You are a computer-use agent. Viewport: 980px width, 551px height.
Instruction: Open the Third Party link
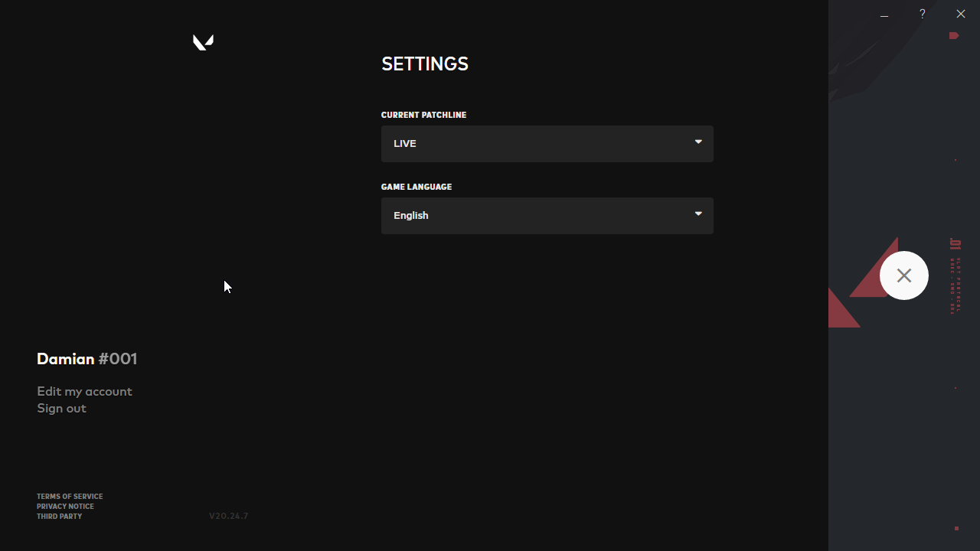click(59, 516)
